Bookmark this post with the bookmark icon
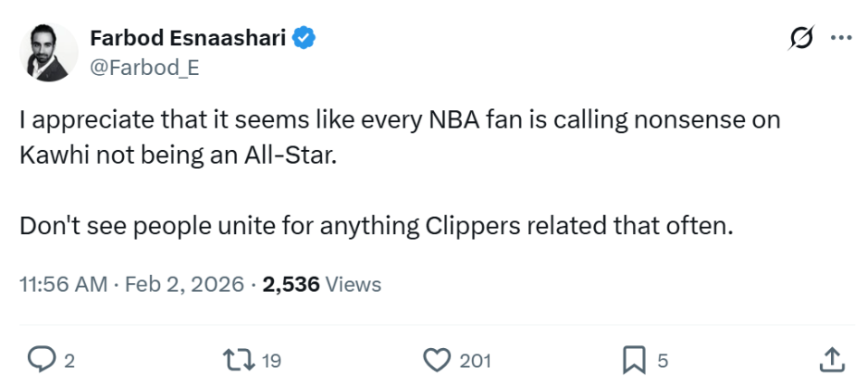The image size is (868, 386). click(x=633, y=360)
